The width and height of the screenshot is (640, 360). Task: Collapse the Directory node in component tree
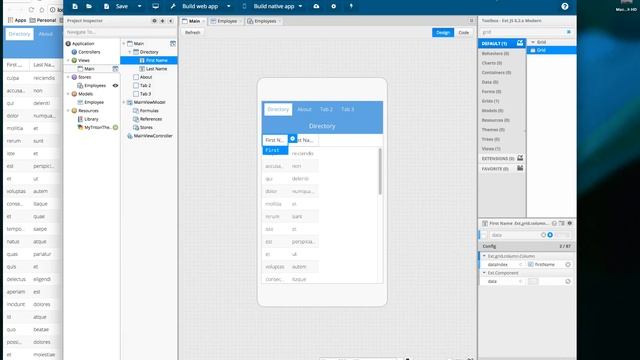point(130,52)
